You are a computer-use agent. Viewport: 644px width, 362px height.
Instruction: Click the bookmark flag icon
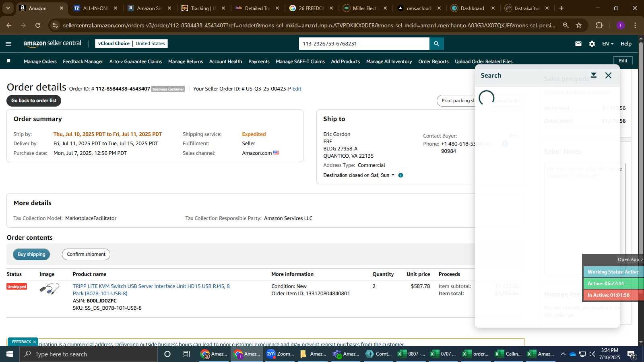9,61
